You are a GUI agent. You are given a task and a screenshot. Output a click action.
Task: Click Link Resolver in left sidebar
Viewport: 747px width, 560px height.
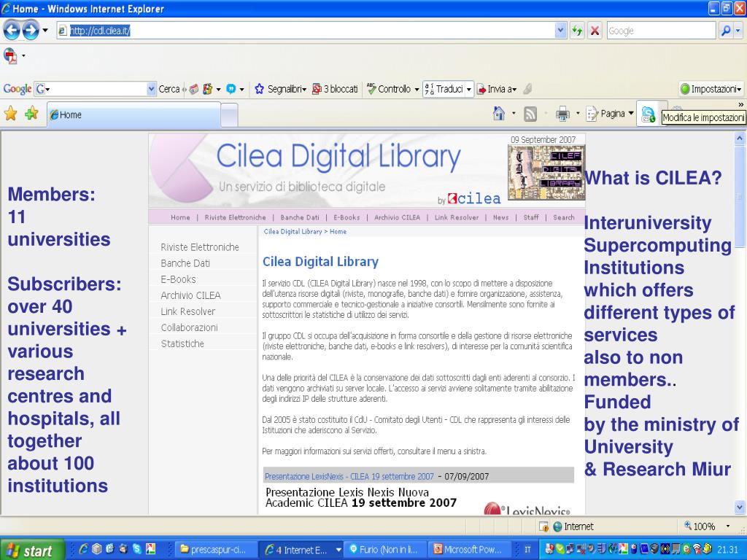tap(187, 311)
